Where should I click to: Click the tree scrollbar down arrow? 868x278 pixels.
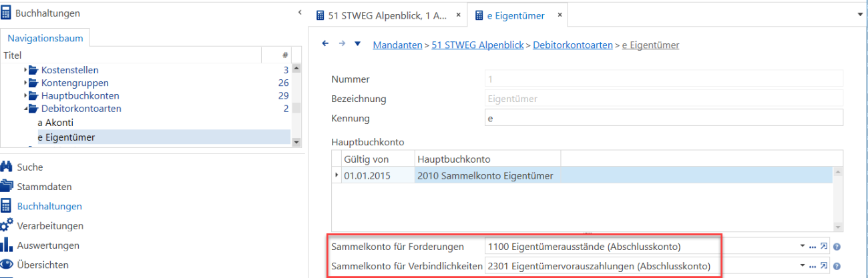296,141
